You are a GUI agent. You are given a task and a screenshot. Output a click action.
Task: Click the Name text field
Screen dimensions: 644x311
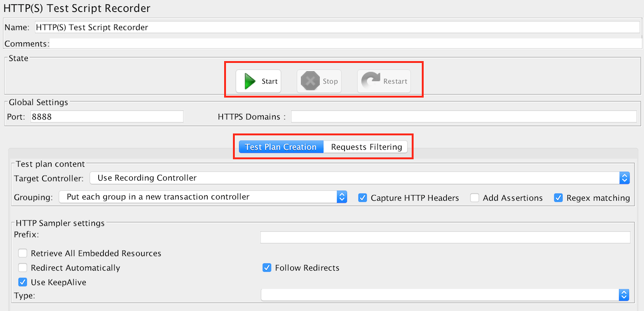point(336,27)
